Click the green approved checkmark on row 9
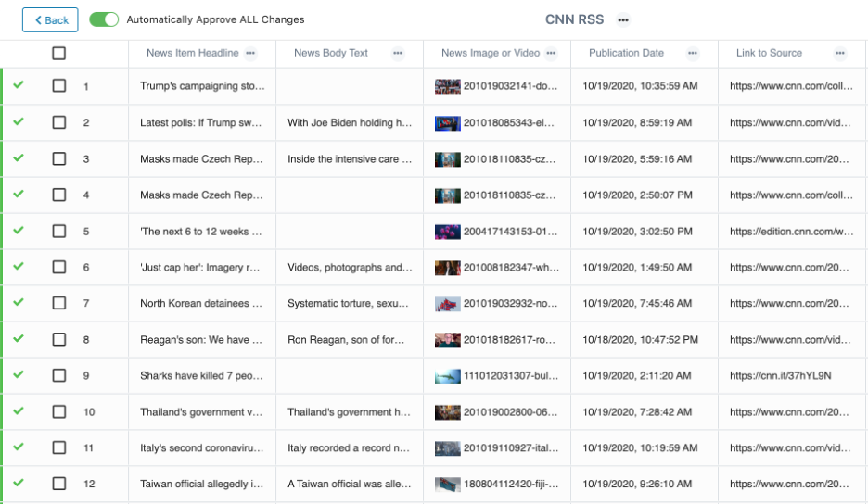Viewport: 868px width, 504px height. 19,374
